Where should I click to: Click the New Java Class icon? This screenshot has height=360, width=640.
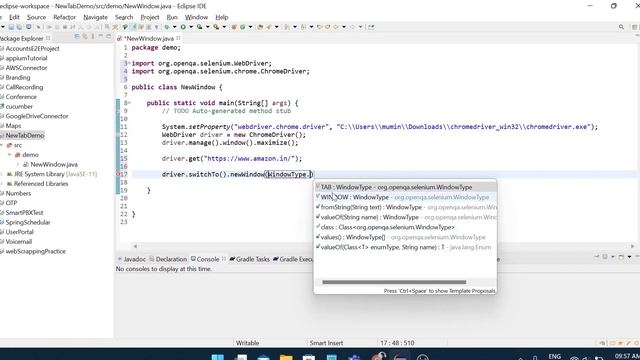pos(243,27)
